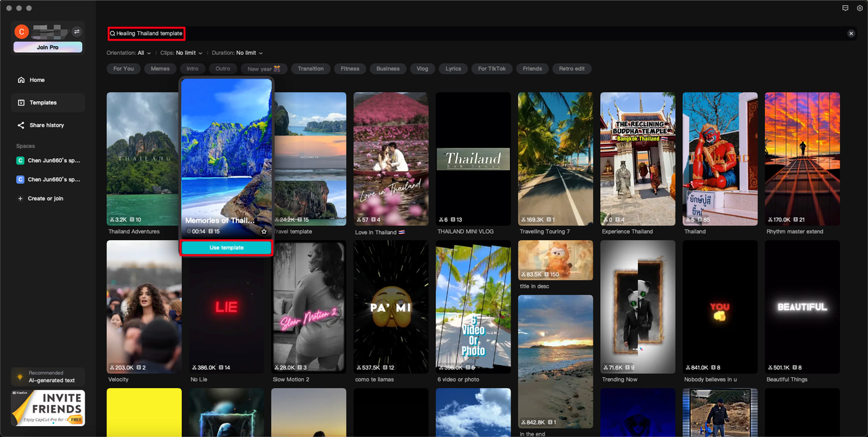Favorite Memories of Thailand with star icon

[264, 231]
